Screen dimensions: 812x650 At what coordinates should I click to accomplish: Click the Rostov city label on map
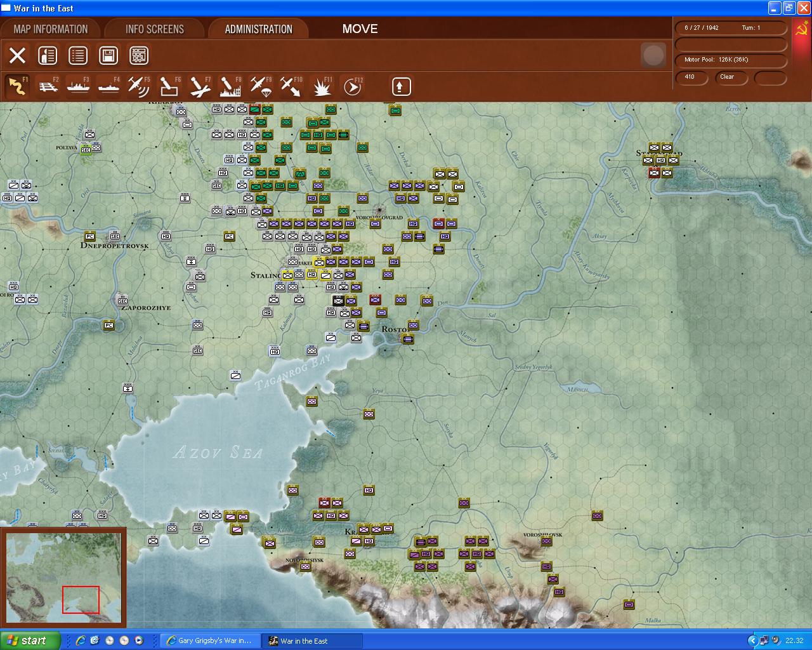pos(396,330)
